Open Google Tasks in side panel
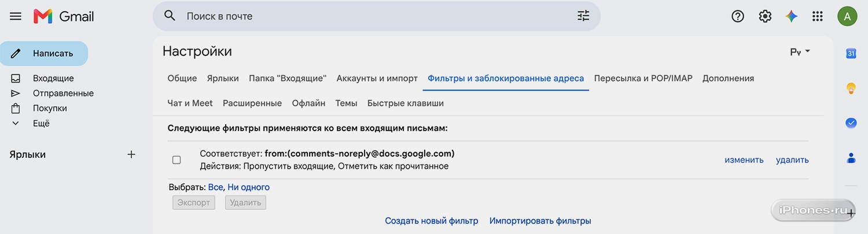 pyautogui.click(x=851, y=122)
